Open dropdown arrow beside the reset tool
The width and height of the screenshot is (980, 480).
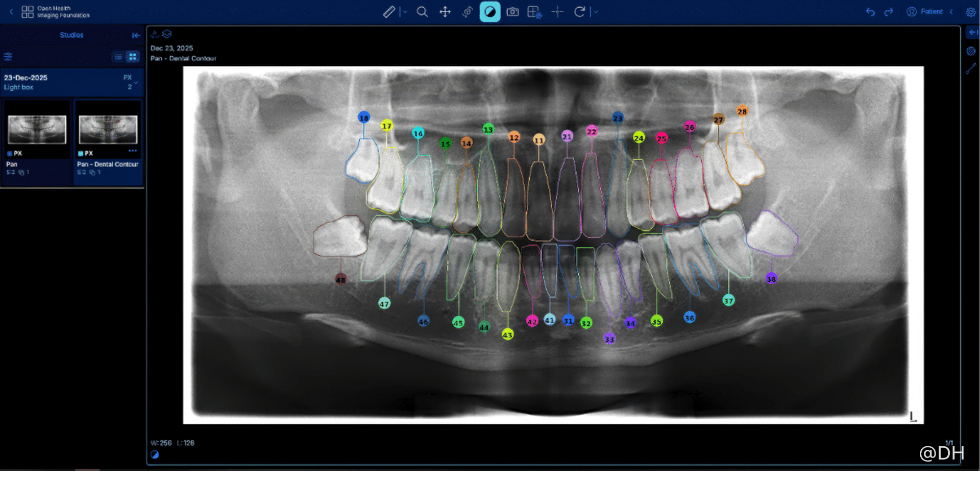pos(596,12)
